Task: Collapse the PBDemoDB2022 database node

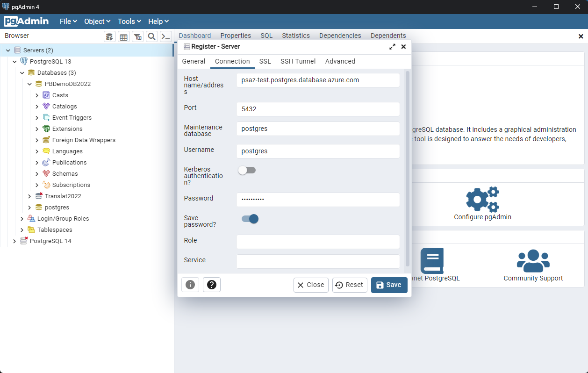Action: coord(29,84)
